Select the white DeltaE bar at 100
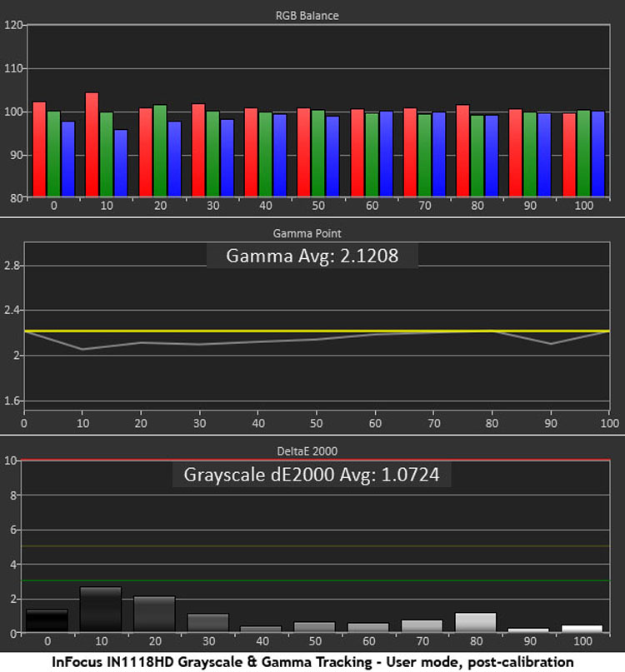Image resolution: width=625 pixels, height=672 pixels. click(x=582, y=629)
